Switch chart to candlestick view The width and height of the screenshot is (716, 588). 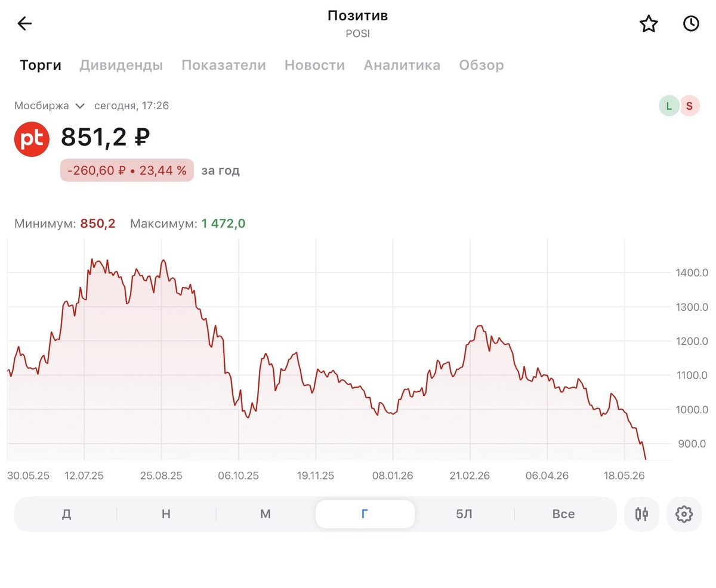point(641,514)
